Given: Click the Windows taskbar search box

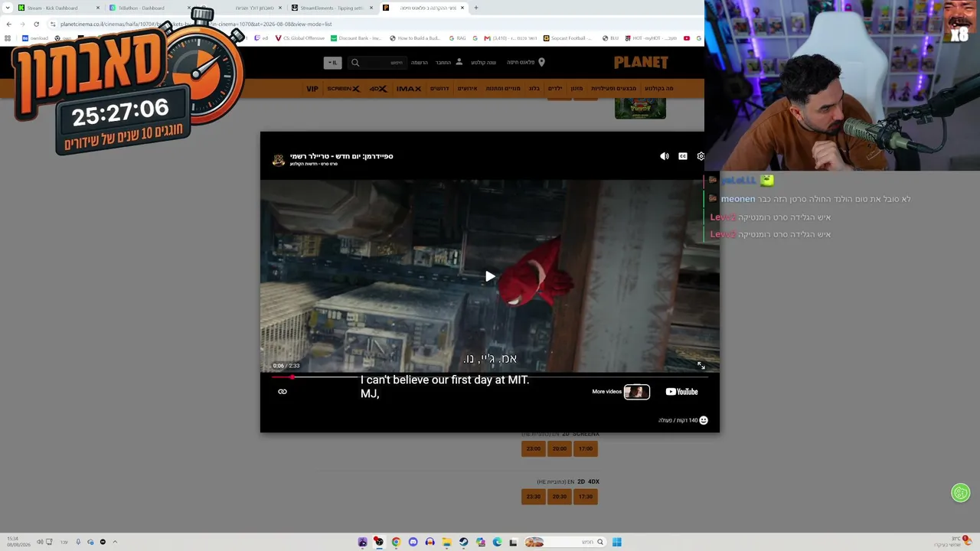Looking at the screenshot, I should point(564,542).
